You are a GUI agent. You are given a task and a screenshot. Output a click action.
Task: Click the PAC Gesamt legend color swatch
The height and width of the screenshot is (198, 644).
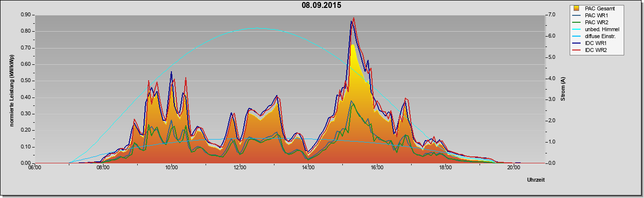(x=577, y=8)
